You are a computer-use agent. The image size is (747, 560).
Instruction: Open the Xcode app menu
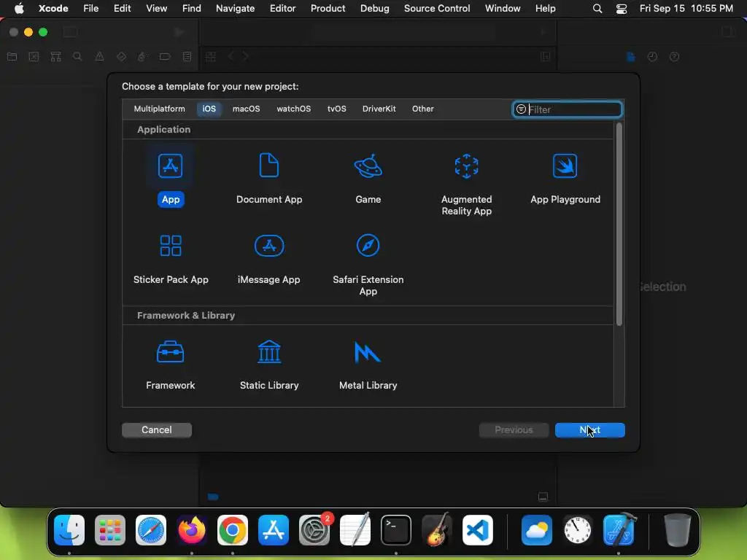click(x=53, y=8)
